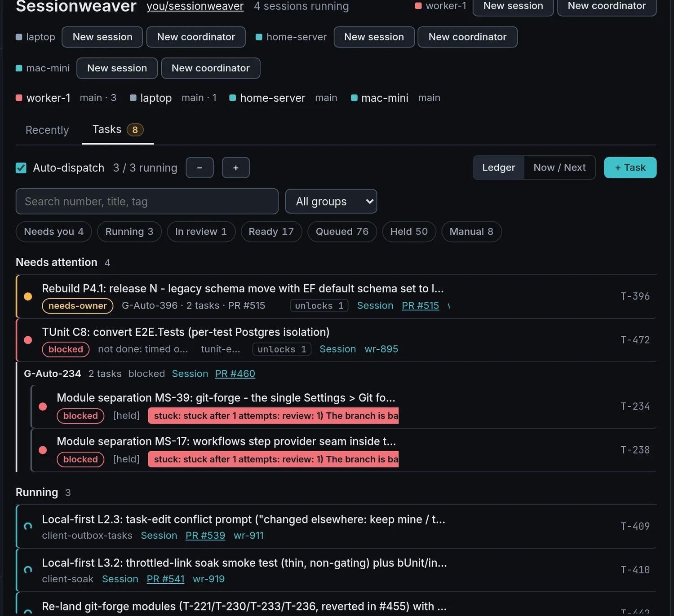Click the needs-owner badge on T-396
Viewport: 674px width, 616px height.
click(78, 306)
